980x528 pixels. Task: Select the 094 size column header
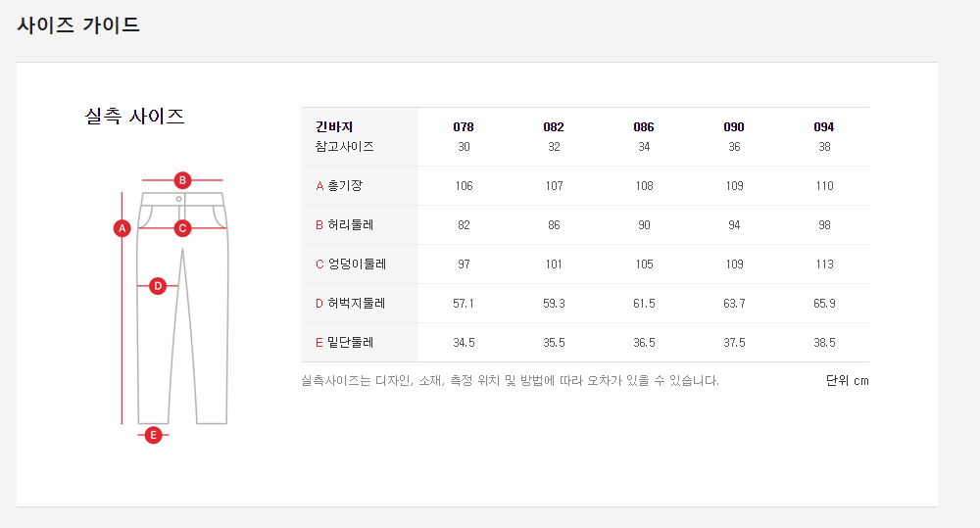click(x=824, y=127)
